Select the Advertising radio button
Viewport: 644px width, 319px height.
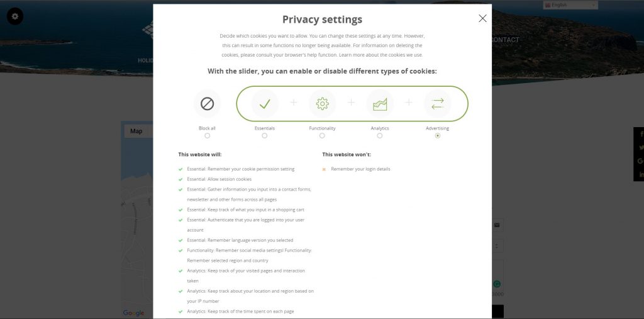pos(438,136)
